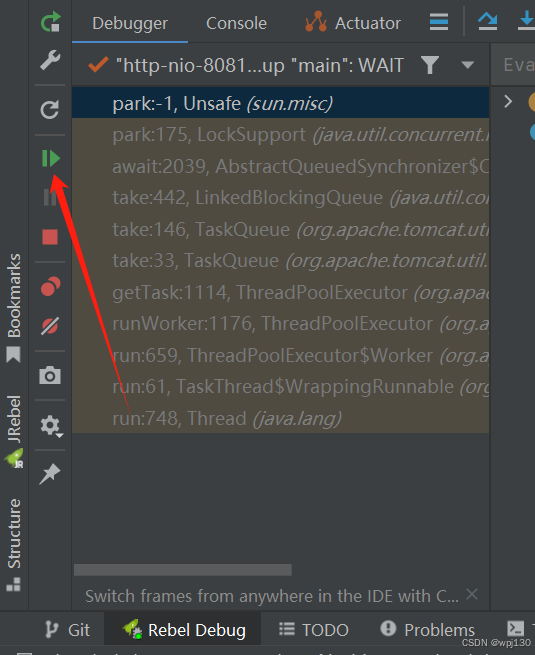
Task: Click the frames filter funnel icon
Action: click(430, 65)
